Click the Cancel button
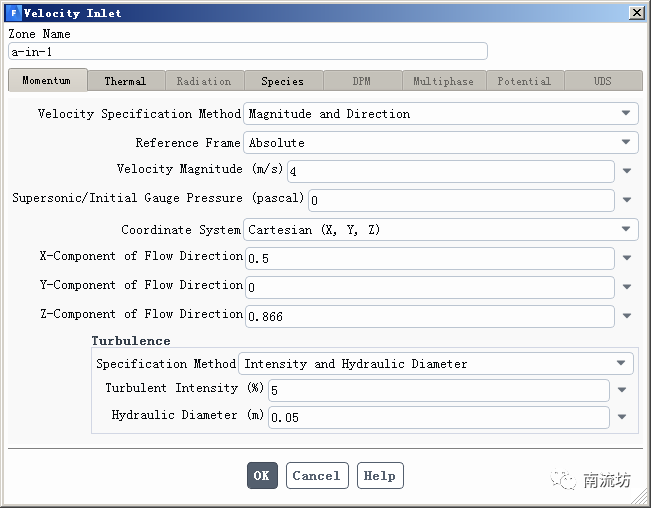Screen dimensions: 651x508 pyautogui.click(x=317, y=476)
